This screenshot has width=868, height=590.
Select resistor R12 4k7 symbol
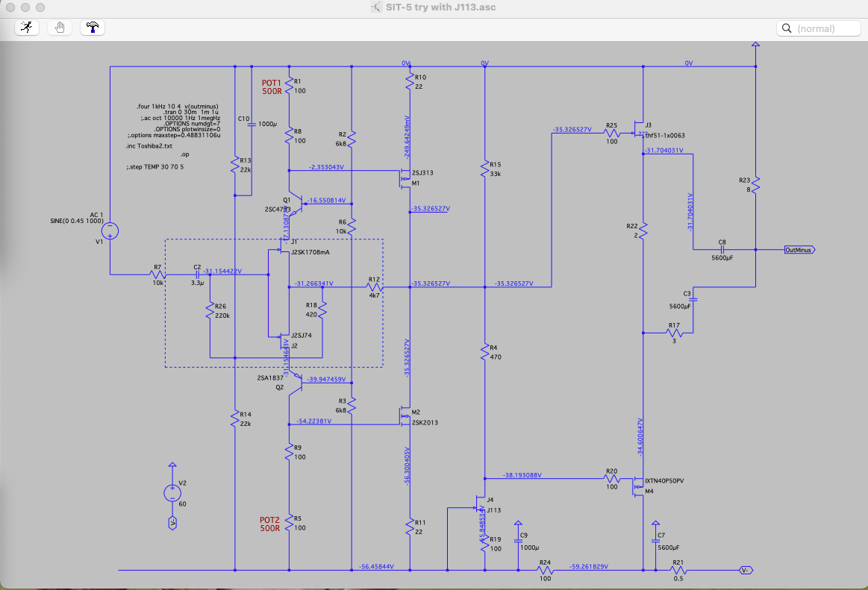coord(375,287)
